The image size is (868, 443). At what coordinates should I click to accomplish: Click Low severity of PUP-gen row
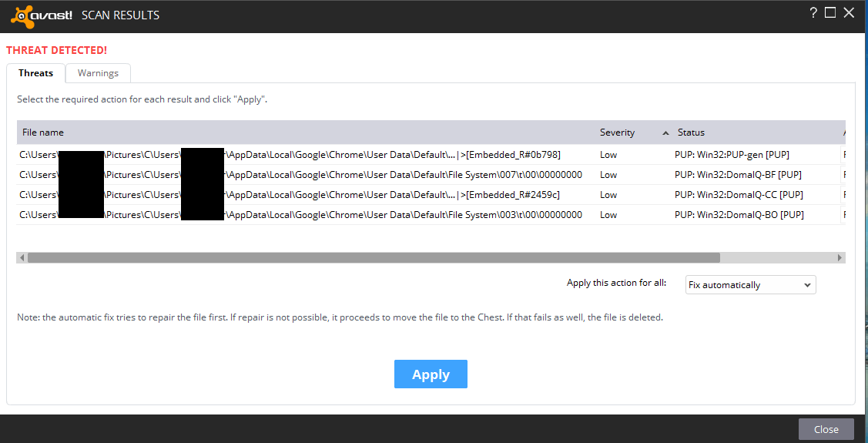click(608, 155)
